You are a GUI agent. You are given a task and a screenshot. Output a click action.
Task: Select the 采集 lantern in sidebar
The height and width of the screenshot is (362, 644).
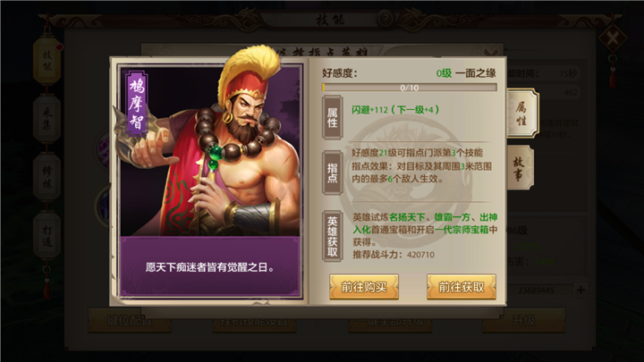[47, 119]
